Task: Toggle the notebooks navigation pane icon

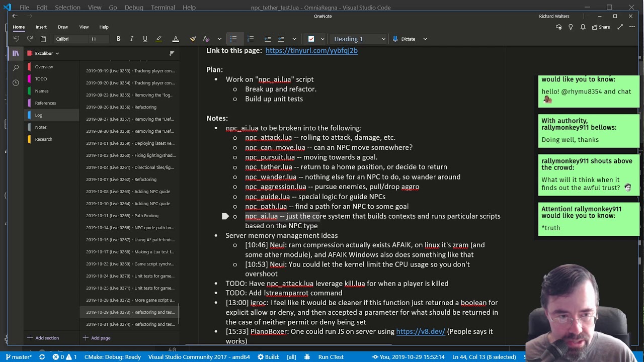Action: [16, 53]
